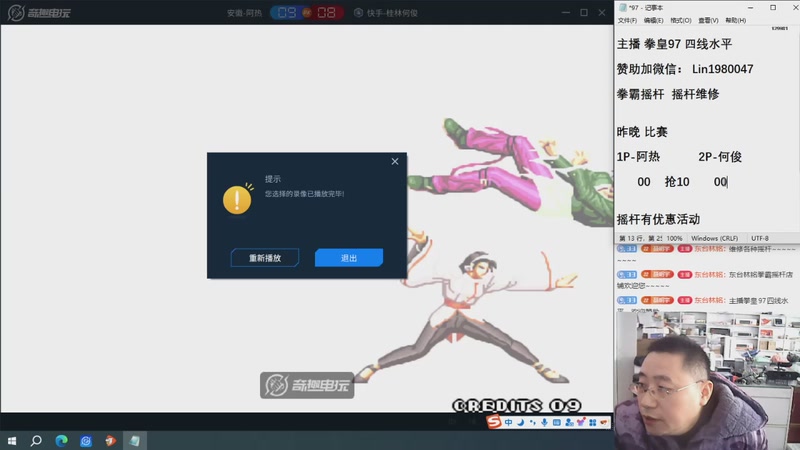800x450 pixels.
Task: Open the four-square toolbox icon on IME bar
Action: click(592, 422)
